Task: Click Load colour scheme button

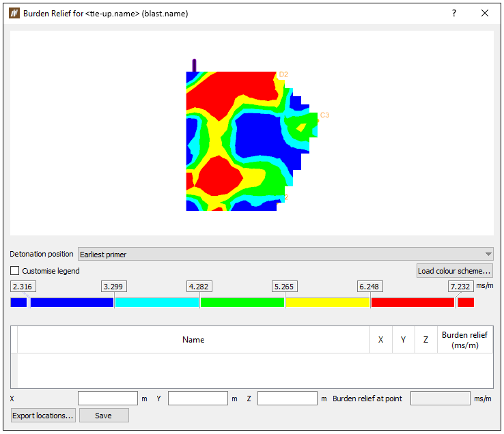Action: [455, 271]
